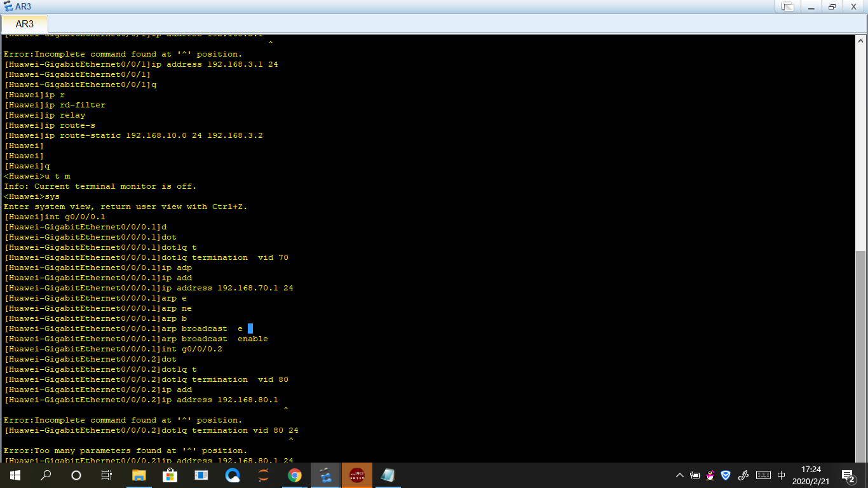Show hidden system tray icons
The image size is (868, 488).
coord(680,475)
